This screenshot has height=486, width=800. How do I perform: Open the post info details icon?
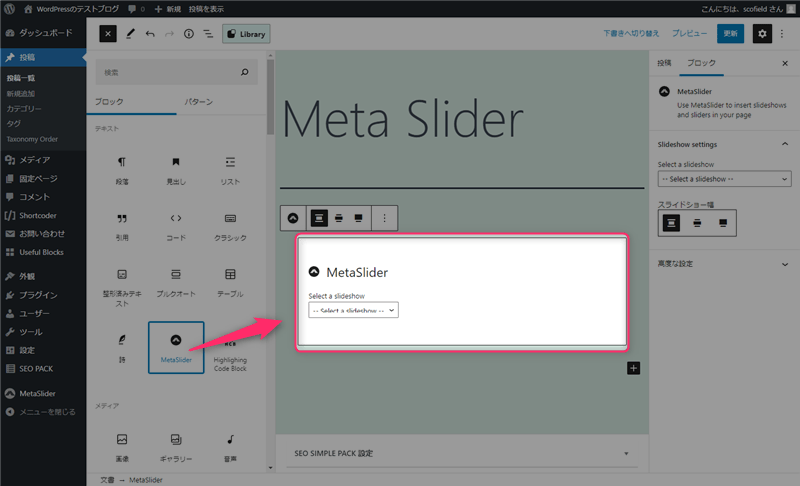(x=189, y=34)
